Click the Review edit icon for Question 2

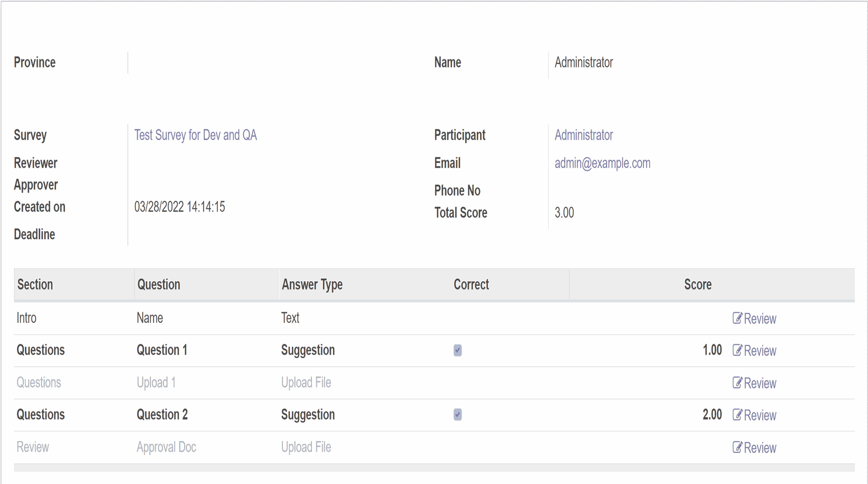737,415
